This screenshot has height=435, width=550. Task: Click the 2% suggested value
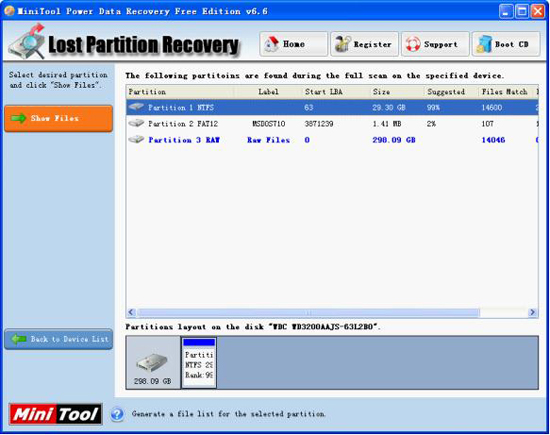431,124
